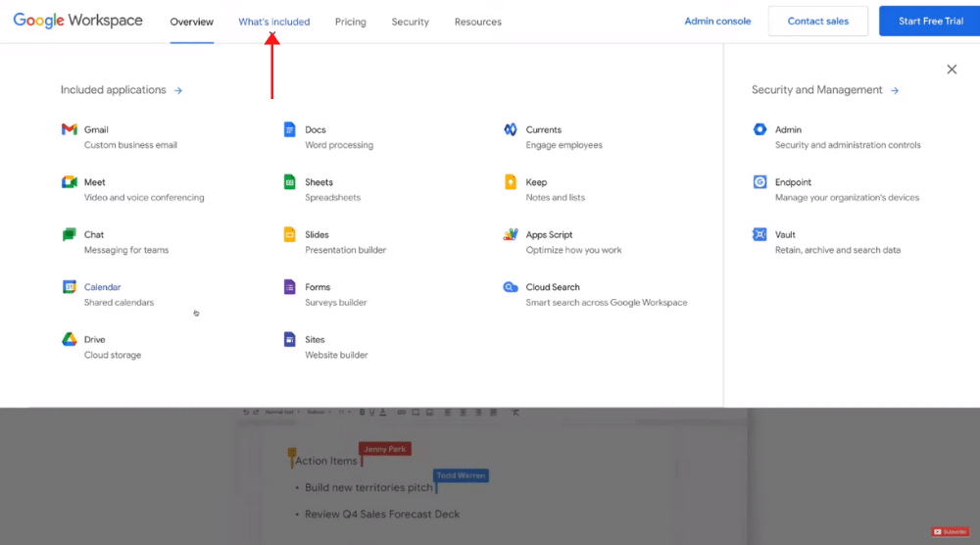The height and width of the screenshot is (545, 980).
Task: Click the Sheets link text
Action: click(318, 182)
